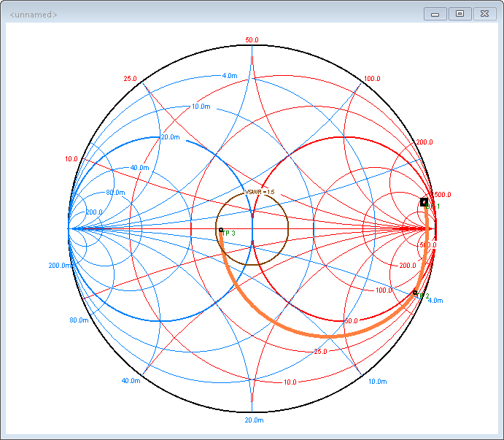504x440 pixels.
Task: Click the red 500.0 label near DP 1
Action: (x=442, y=195)
